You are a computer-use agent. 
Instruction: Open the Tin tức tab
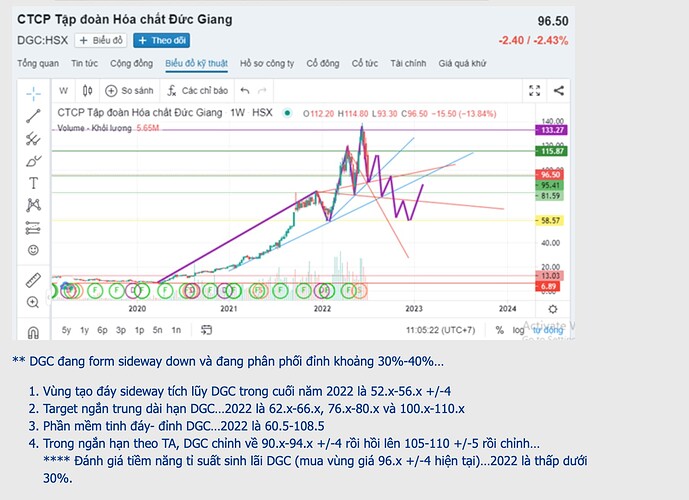pos(84,63)
